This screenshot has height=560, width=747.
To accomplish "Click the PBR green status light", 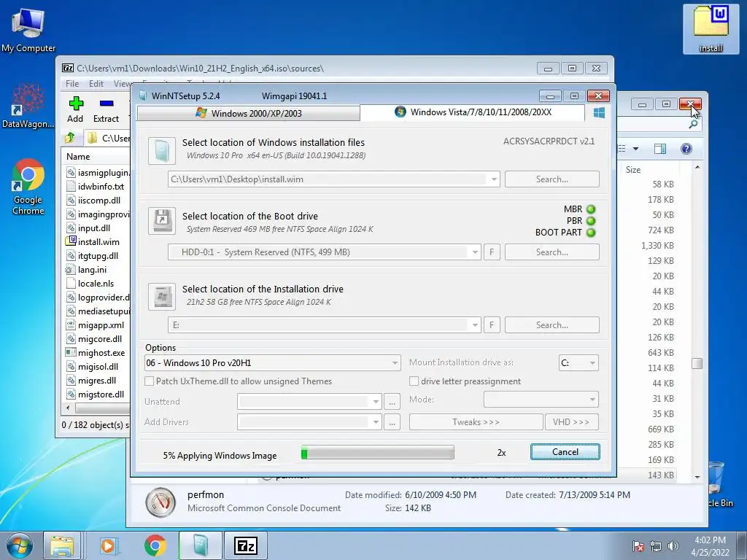I will (591, 221).
